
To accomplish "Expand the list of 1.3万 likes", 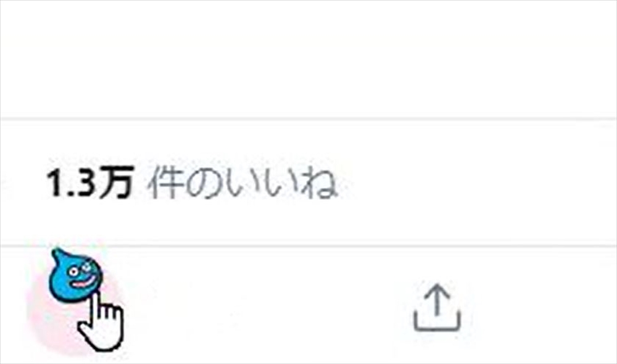I will point(192,183).
